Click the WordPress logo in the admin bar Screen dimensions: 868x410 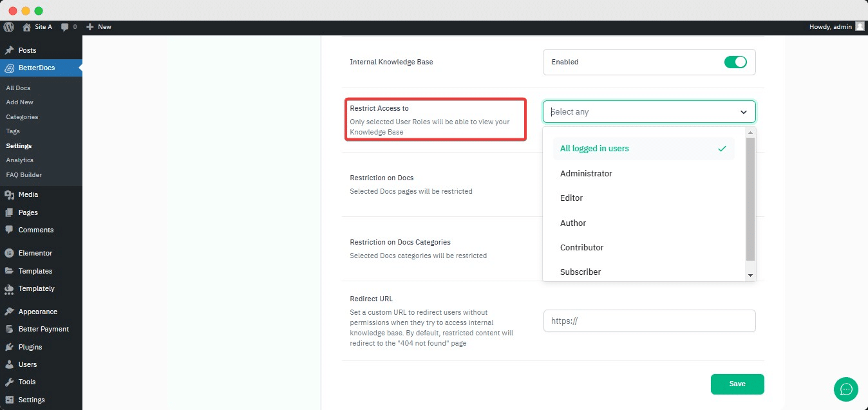[x=8, y=26]
